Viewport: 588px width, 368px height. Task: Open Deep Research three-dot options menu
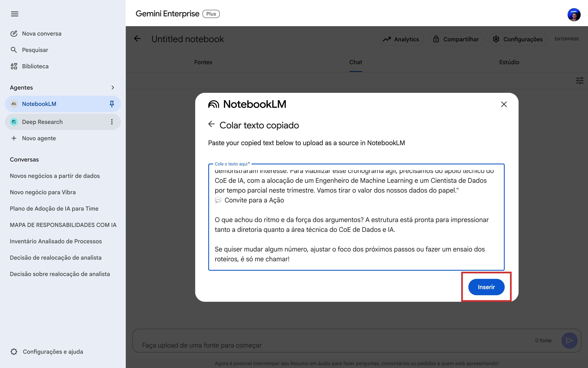(112, 122)
